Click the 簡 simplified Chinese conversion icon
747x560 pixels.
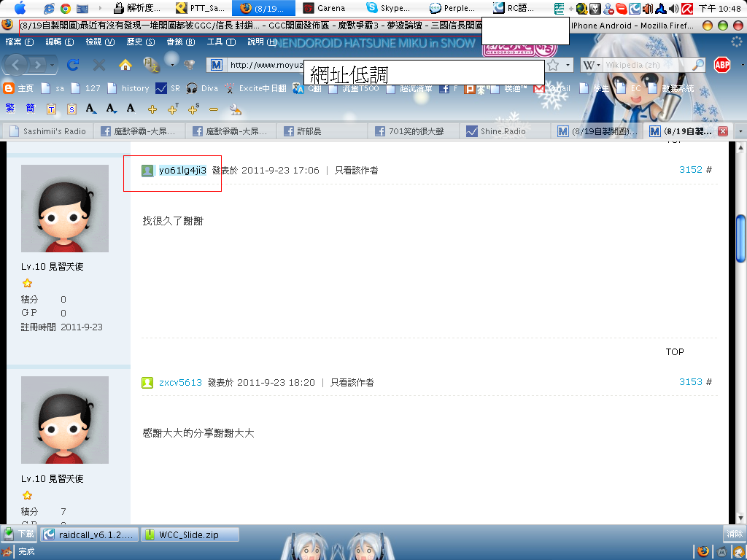[30, 109]
